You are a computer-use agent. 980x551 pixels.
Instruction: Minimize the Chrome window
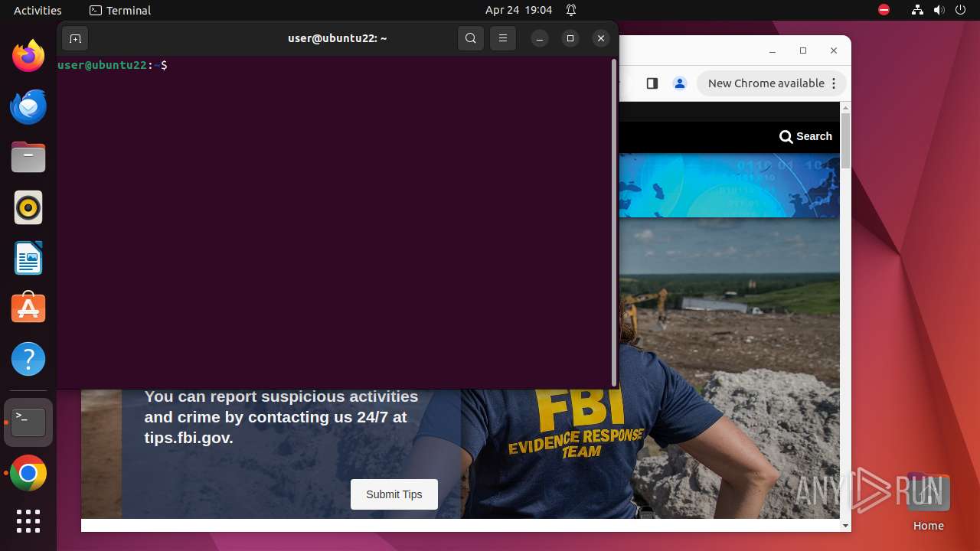773,51
